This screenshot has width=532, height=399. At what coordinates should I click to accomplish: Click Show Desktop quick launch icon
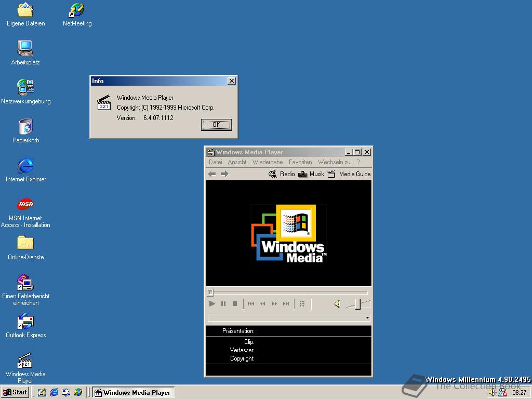pos(42,392)
